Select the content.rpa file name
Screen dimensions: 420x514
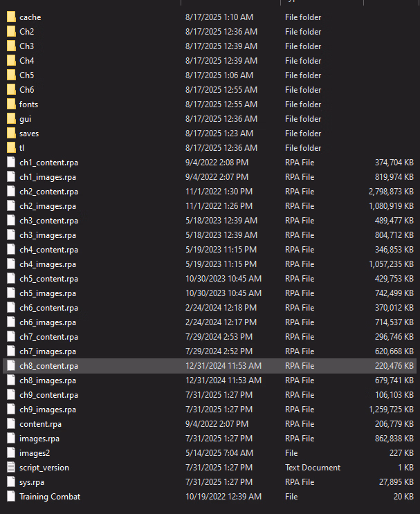40,424
